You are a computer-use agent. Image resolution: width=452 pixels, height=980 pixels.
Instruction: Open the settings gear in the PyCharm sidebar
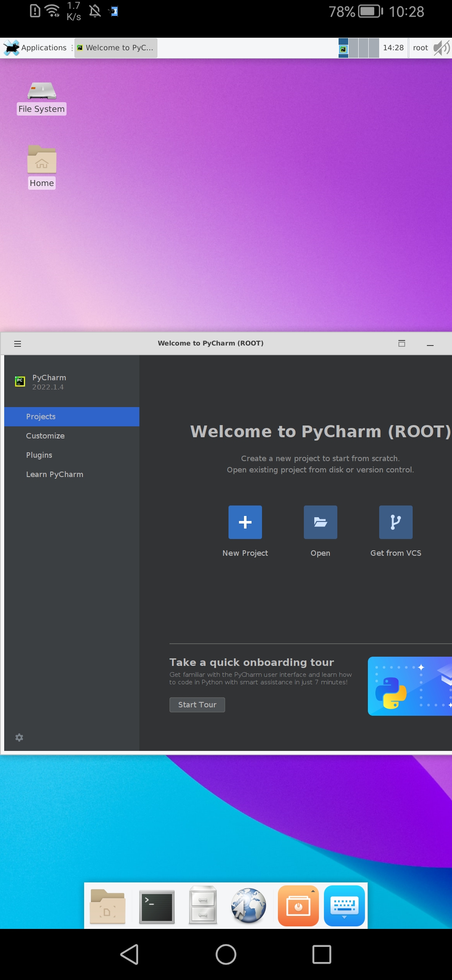(x=19, y=738)
